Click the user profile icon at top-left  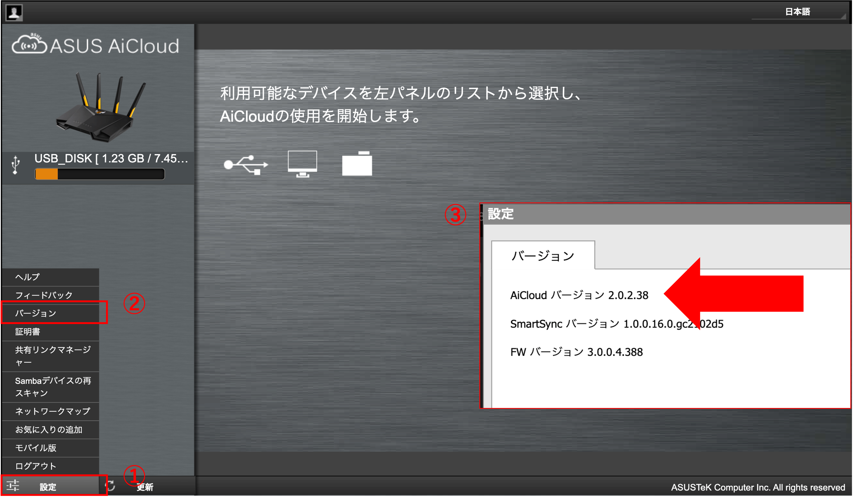point(14,13)
